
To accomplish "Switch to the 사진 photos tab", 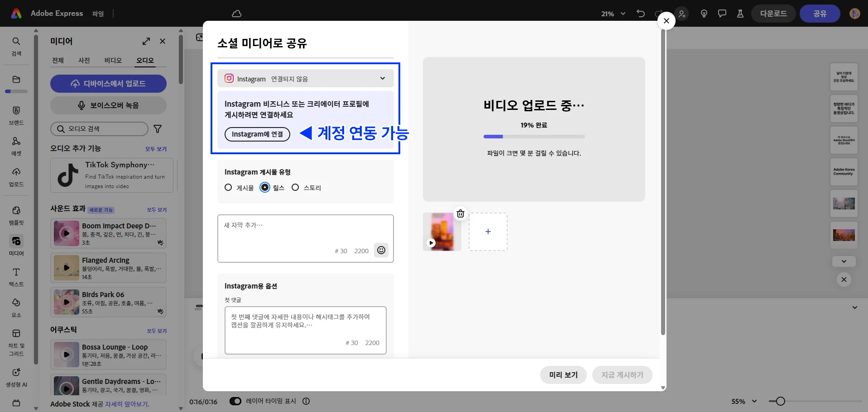I will 84,61.
